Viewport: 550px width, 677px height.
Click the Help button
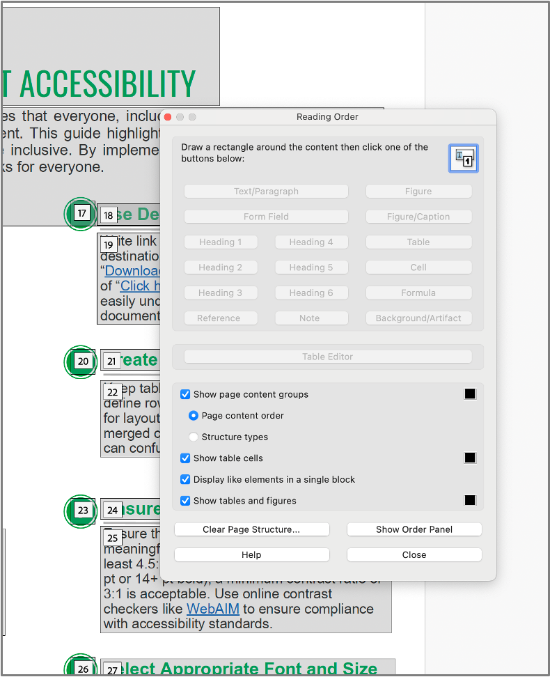(x=252, y=555)
